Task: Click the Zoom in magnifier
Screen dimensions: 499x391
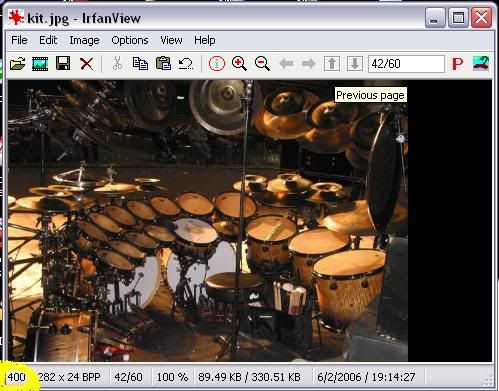Action: 239,63
